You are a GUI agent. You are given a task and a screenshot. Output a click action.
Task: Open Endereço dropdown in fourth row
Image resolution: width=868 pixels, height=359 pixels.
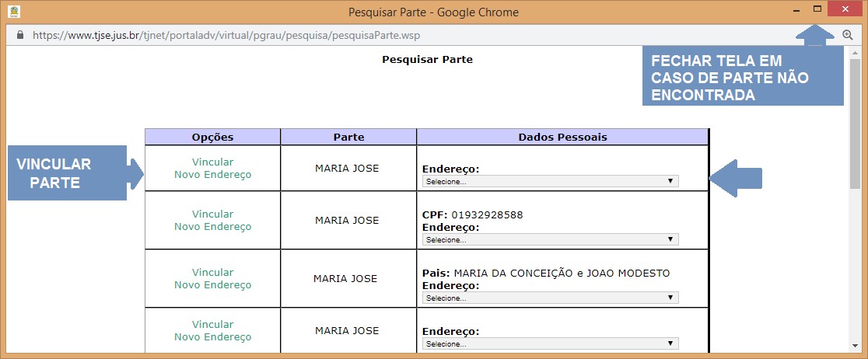(x=550, y=343)
